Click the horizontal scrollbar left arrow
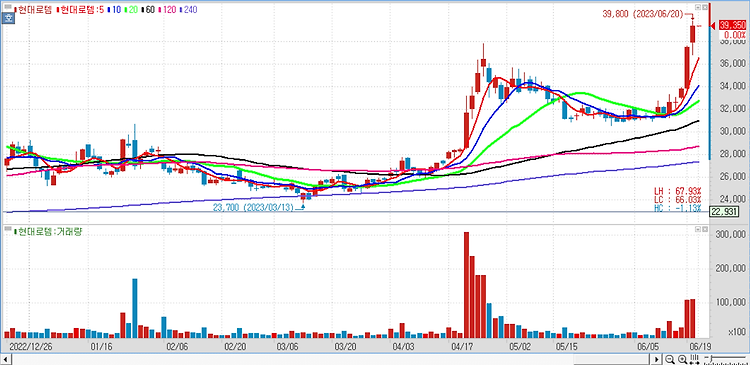The height and width of the screenshot is (365, 750). (x=6, y=360)
